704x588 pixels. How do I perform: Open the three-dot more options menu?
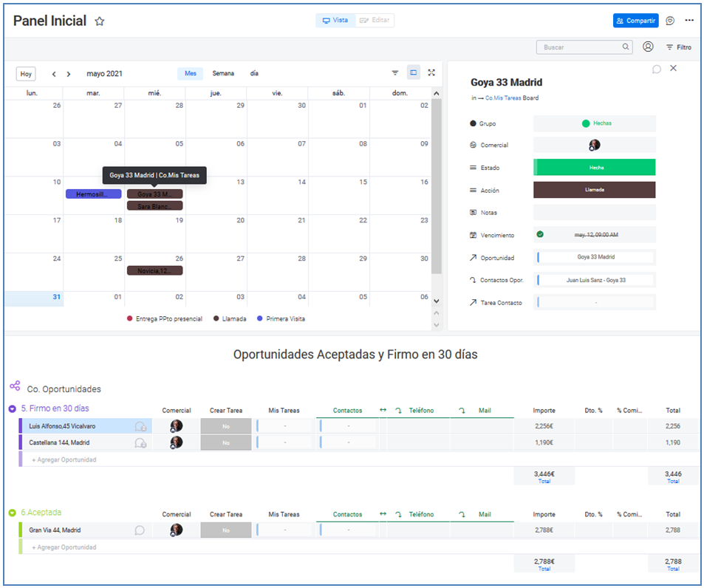[x=689, y=21]
